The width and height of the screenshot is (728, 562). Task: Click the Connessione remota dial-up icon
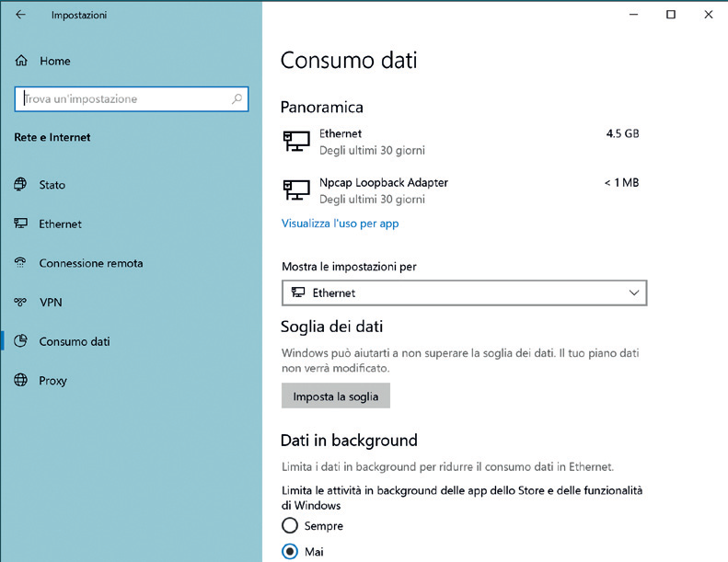[20, 263]
